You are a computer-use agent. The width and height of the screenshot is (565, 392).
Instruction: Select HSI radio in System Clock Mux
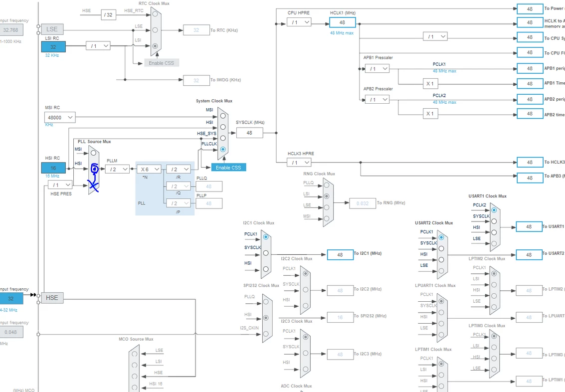[223, 127]
